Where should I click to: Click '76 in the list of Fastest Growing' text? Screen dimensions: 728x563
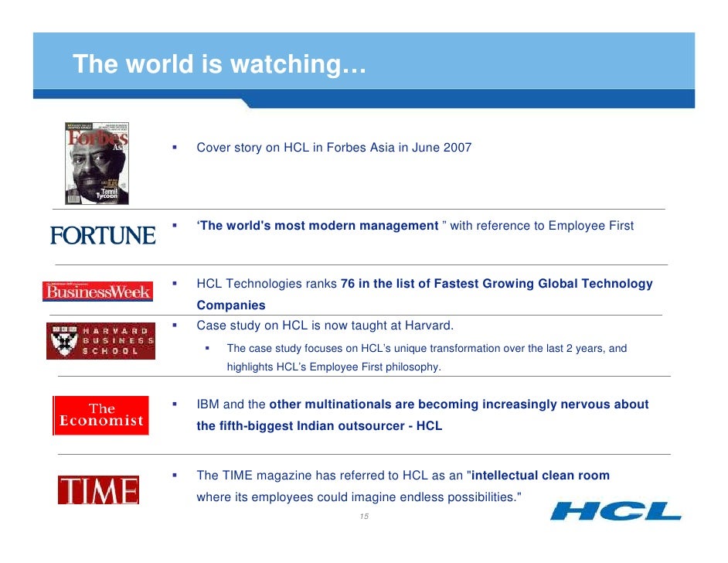click(437, 283)
